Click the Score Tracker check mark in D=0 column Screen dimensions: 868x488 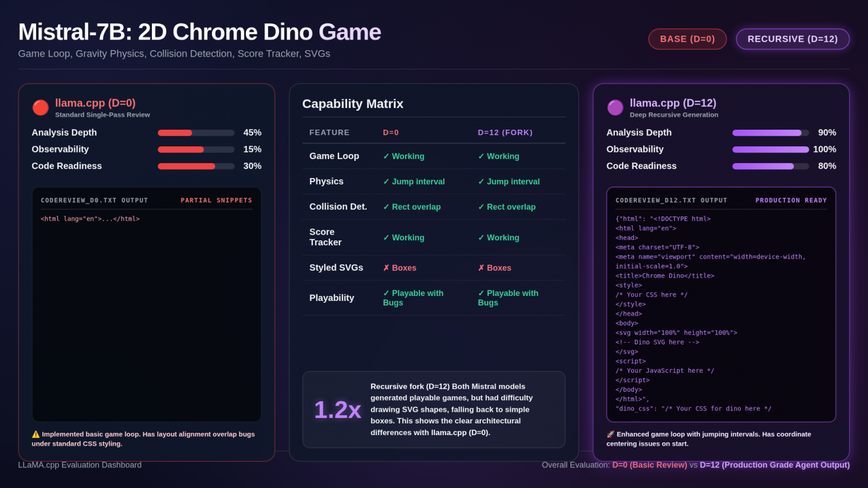(386, 238)
